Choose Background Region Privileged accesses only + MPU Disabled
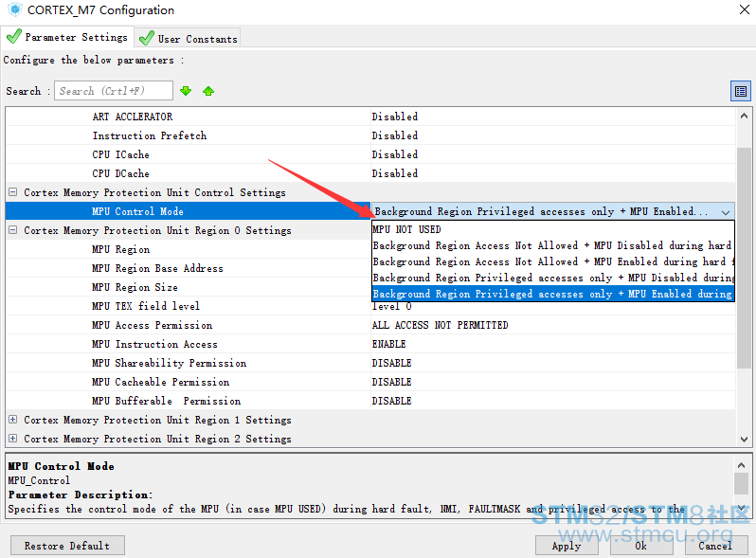 pyautogui.click(x=551, y=278)
